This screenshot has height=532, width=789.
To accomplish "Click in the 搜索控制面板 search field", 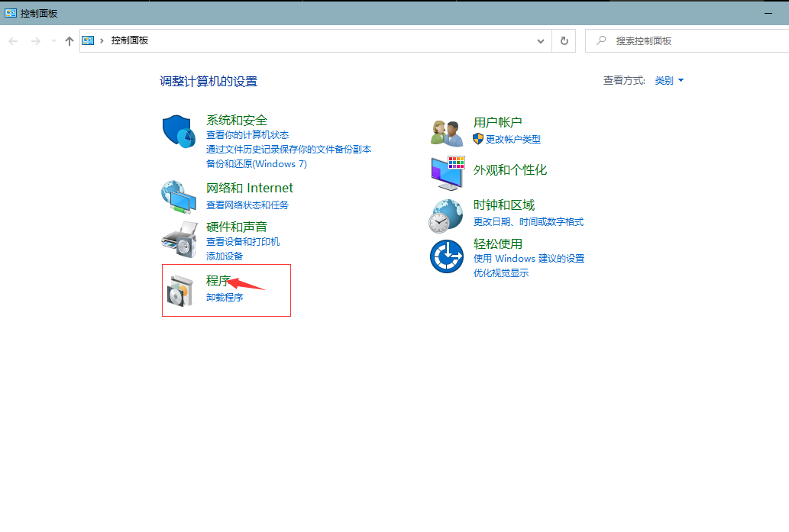I will 687,40.
